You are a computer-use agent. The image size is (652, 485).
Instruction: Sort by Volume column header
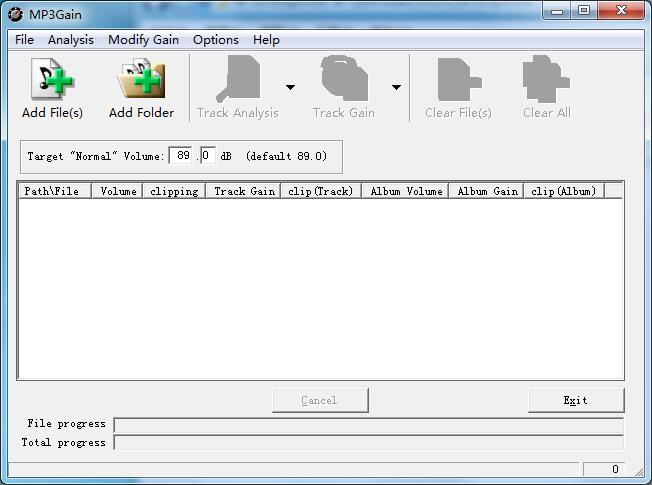[x=117, y=191]
